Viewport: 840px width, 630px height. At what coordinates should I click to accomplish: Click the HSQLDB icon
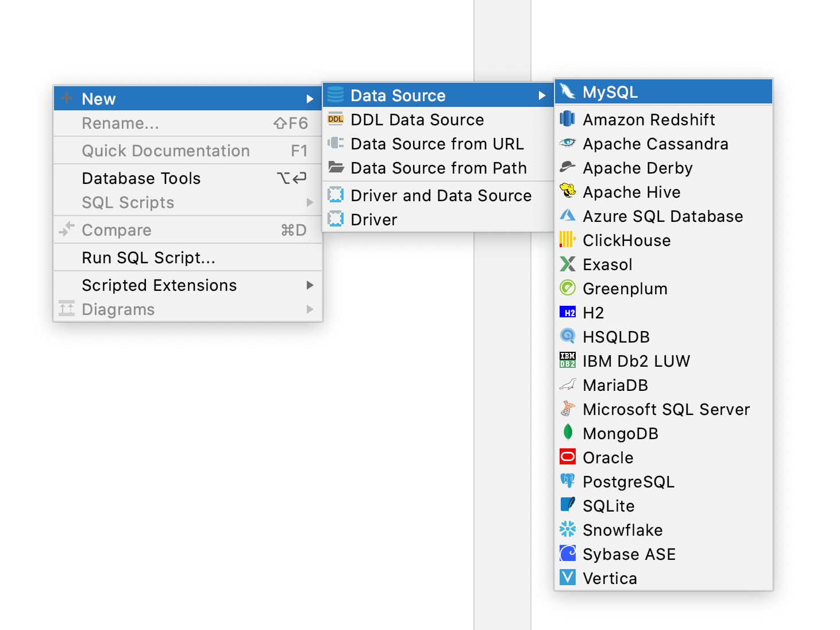(x=568, y=336)
